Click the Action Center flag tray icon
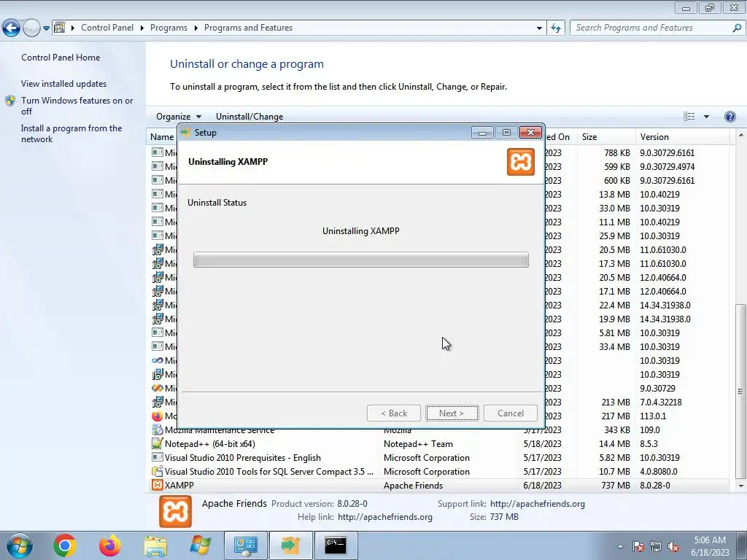 tap(638, 546)
